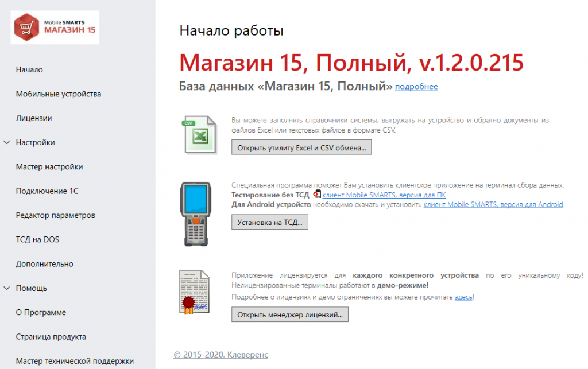588x369 pixels.
Task: Open Редактор параметров in the sidebar
Action: 56,215
